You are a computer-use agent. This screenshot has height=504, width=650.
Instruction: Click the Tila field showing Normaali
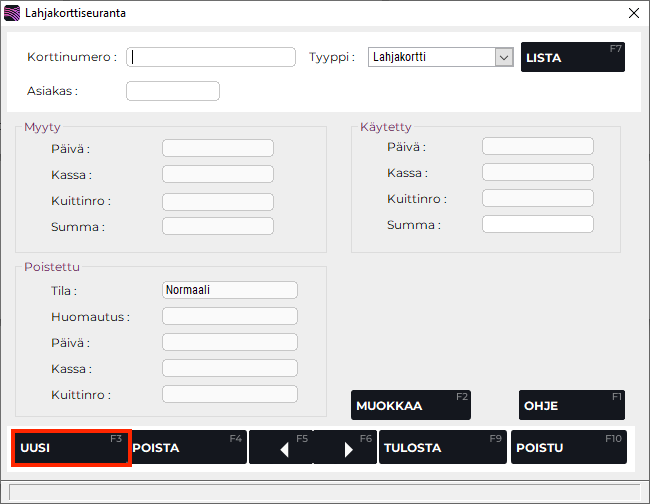point(229,290)
